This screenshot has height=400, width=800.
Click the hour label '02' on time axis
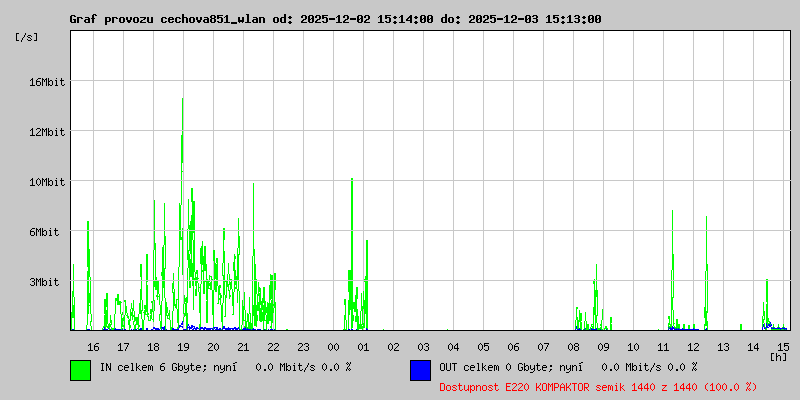pyautogui.click(x=393, y=347)
